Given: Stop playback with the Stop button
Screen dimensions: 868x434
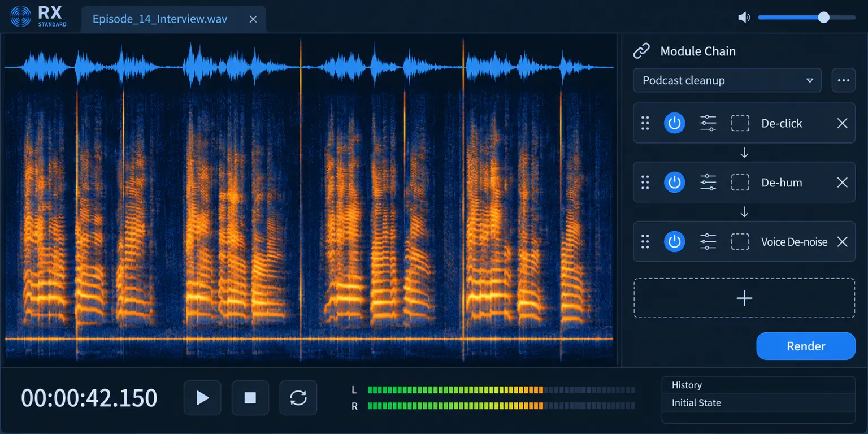Looking at the screenshot, I should (x=250, y=398).
